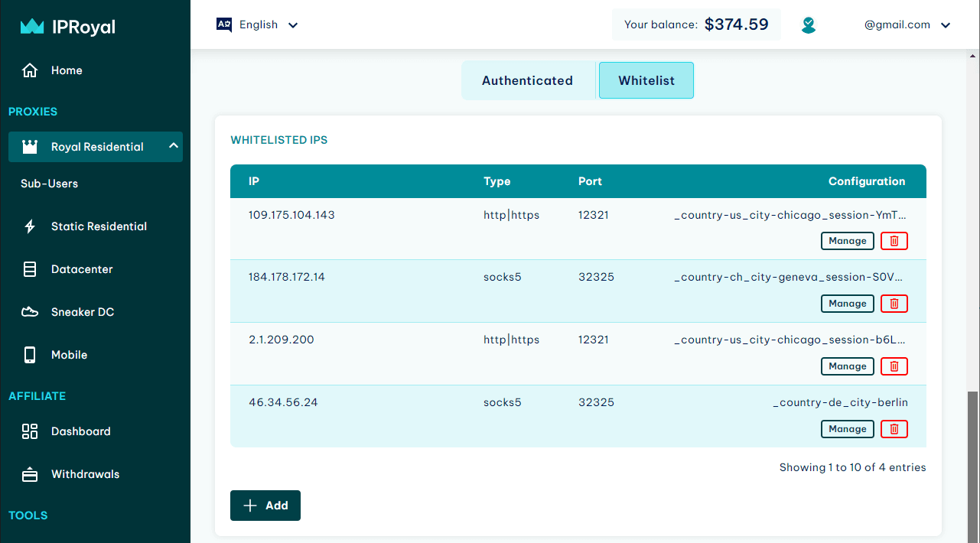Click the Mobile phone icon

pyautogui.click(x=30, y=355)
